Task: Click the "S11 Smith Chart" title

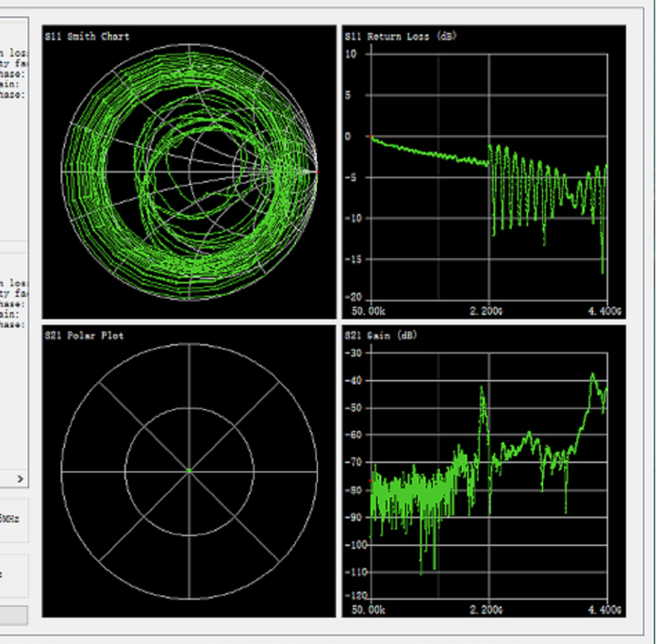Action: click(x=87, y=37)
